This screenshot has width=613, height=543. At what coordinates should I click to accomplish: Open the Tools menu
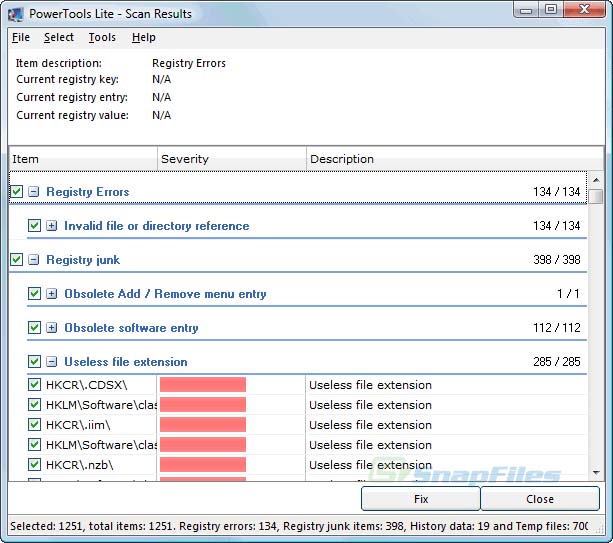click(x=102, y=37)
